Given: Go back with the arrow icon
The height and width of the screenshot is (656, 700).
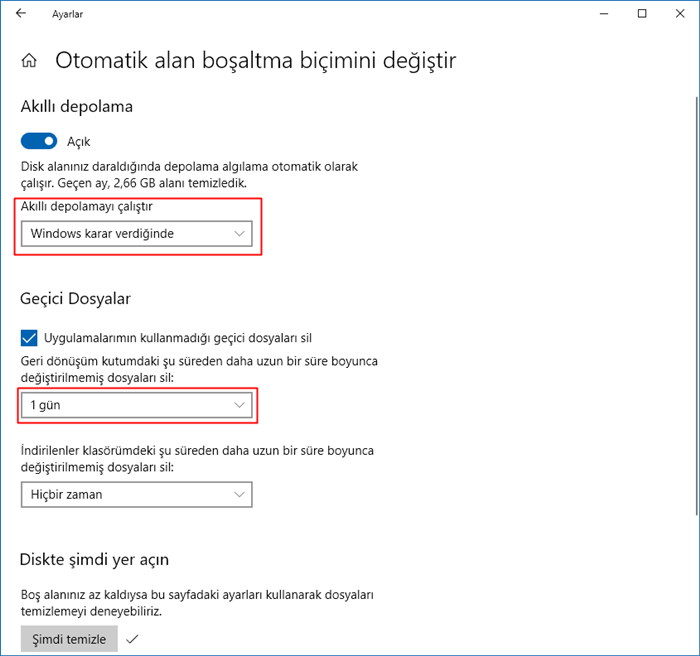Looking at the screenshot, I should click(21, 13).
